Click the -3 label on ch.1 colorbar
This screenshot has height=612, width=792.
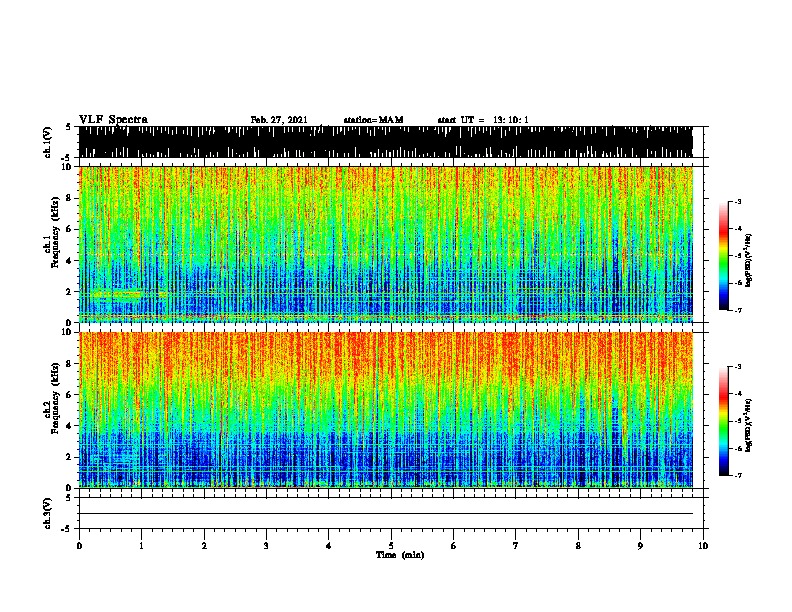coord(737,201)
